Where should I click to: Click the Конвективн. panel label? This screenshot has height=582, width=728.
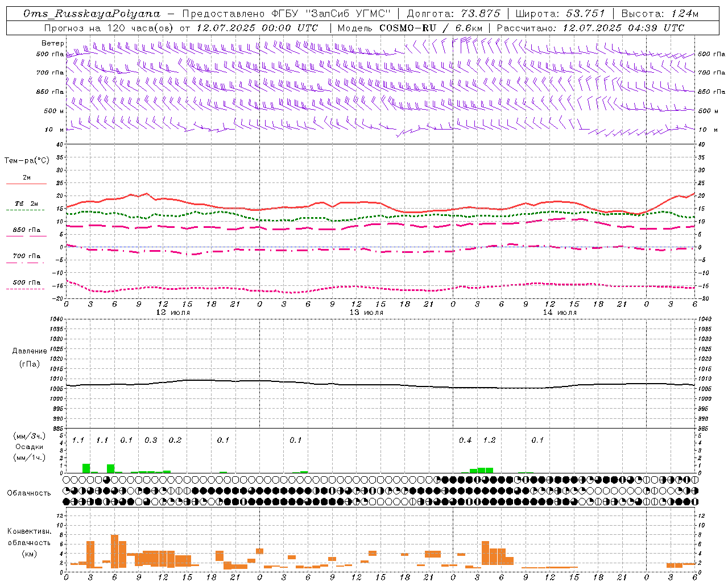point(30,531)
